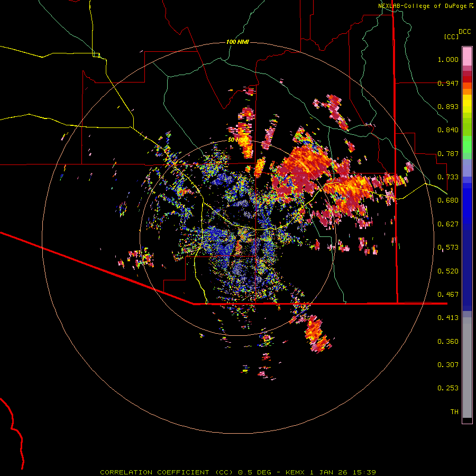
Task: Click the yellow segment of the color bar
Action: 467,104
